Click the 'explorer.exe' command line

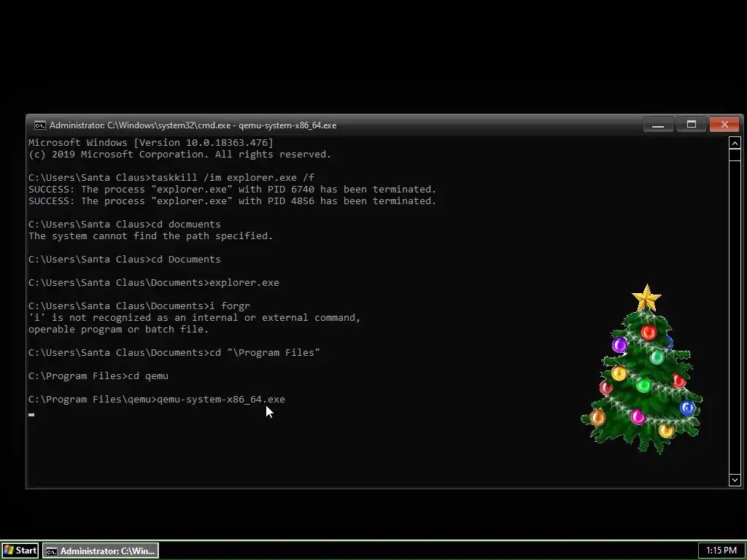pos(154,283)
